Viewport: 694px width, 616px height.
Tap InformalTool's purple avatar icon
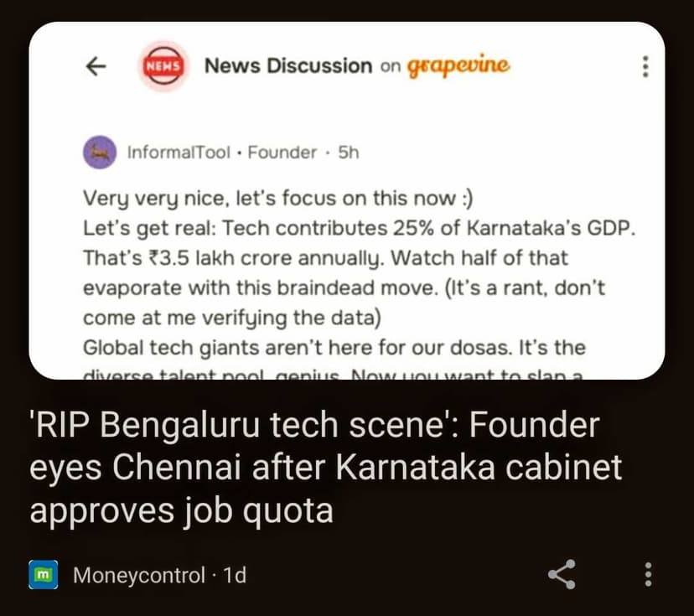click(100, 153)
